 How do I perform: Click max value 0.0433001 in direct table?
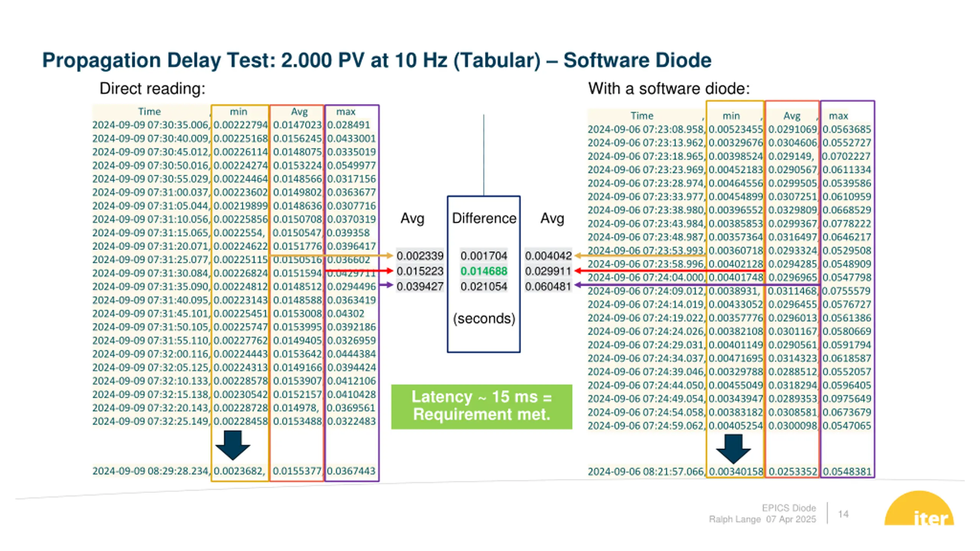351,138
